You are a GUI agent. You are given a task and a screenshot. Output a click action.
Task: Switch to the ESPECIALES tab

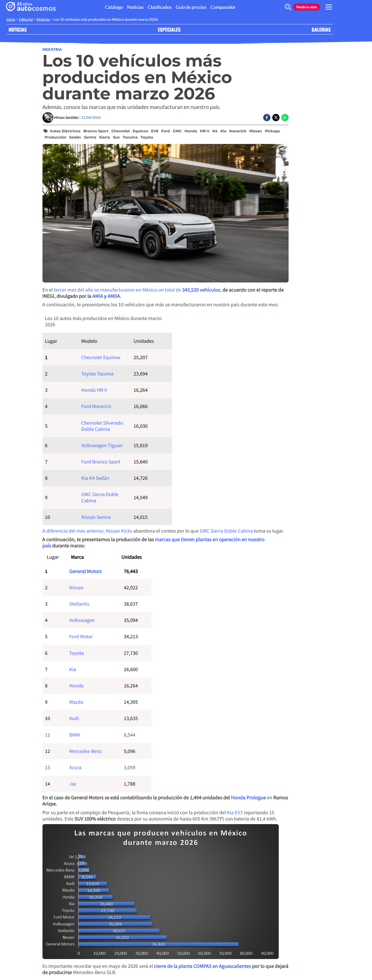coord(169,30)
